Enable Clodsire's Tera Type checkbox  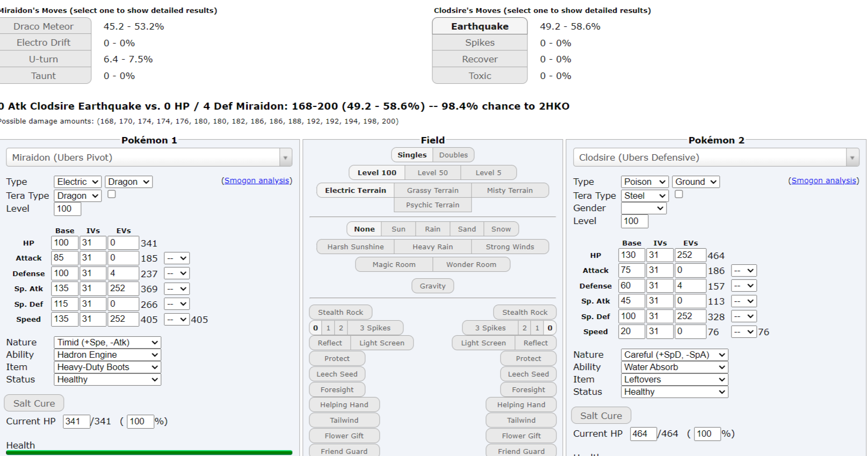click(679, 194)
